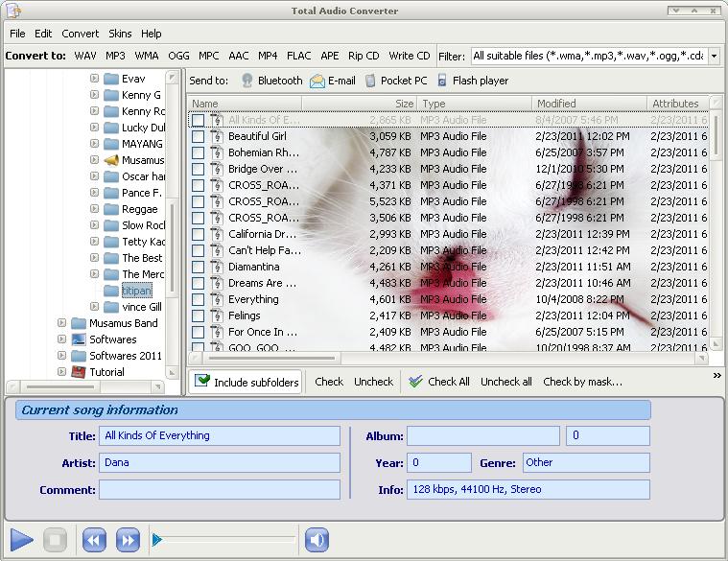Choose the Flash player icon

click(x=442, y=81)
